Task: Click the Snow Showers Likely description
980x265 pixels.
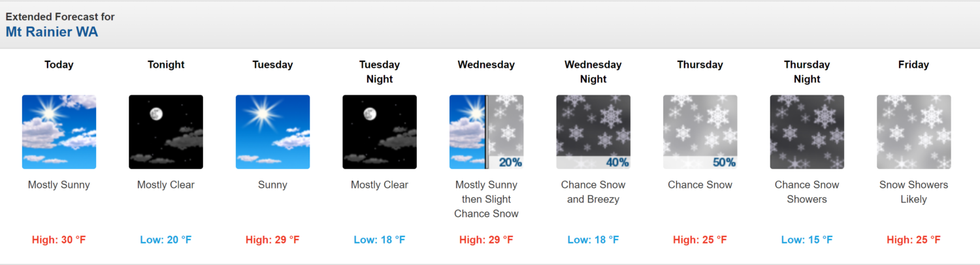Action: pos(913,192)
